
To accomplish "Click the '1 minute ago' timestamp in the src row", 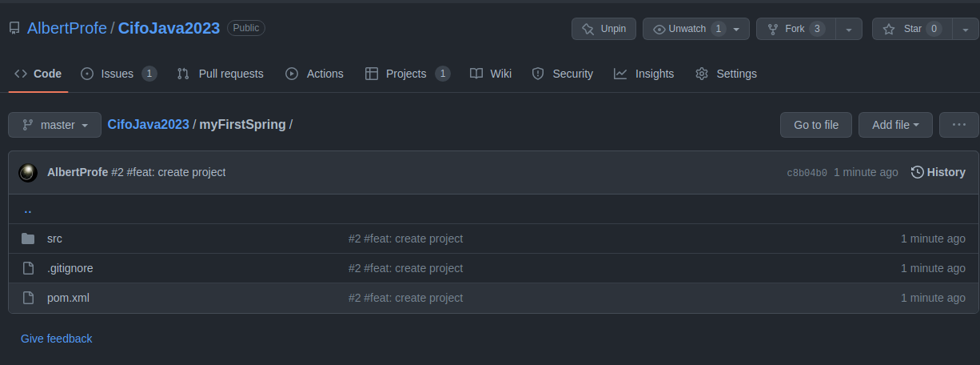I will pos(933,239).
